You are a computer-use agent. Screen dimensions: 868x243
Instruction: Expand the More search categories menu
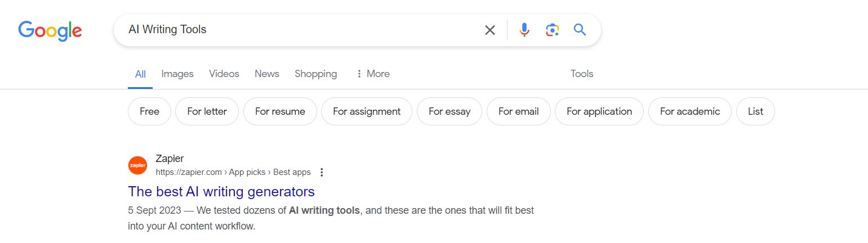coord(372,74)
